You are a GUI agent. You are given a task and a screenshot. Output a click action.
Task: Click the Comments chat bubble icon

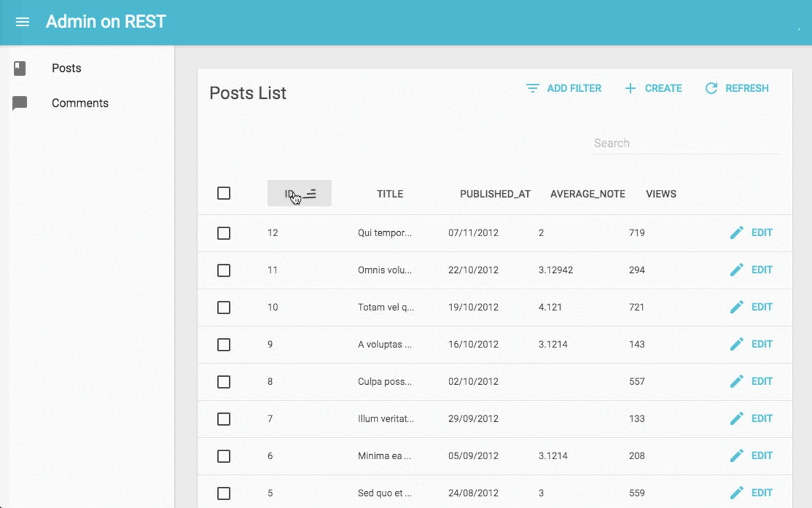click(20, 103)
